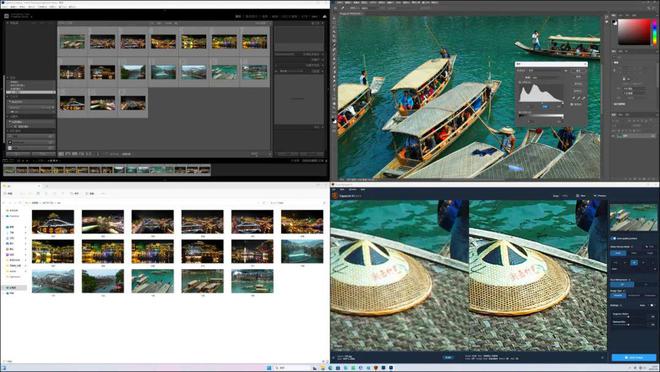Switch Lightroom to Loupe view icon
Viewport: 660px width, 372px height.
click(x=68, y=154)
